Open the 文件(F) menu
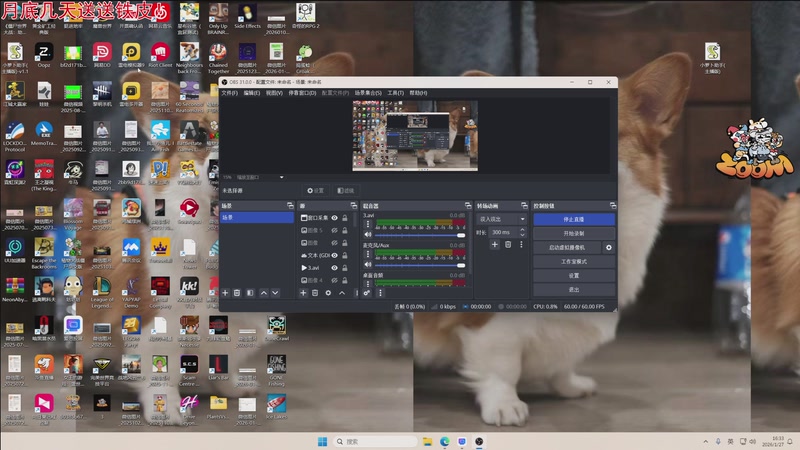 tap(230, 93)
